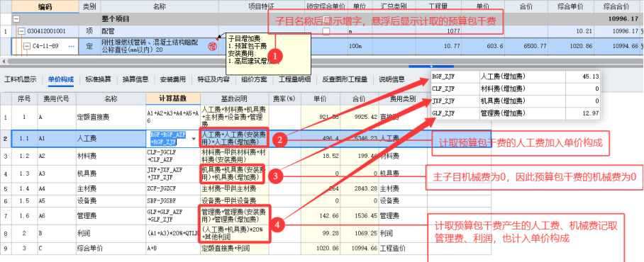Click the 定 category cell
Screen dimensions: 644x262
(89, 46)
